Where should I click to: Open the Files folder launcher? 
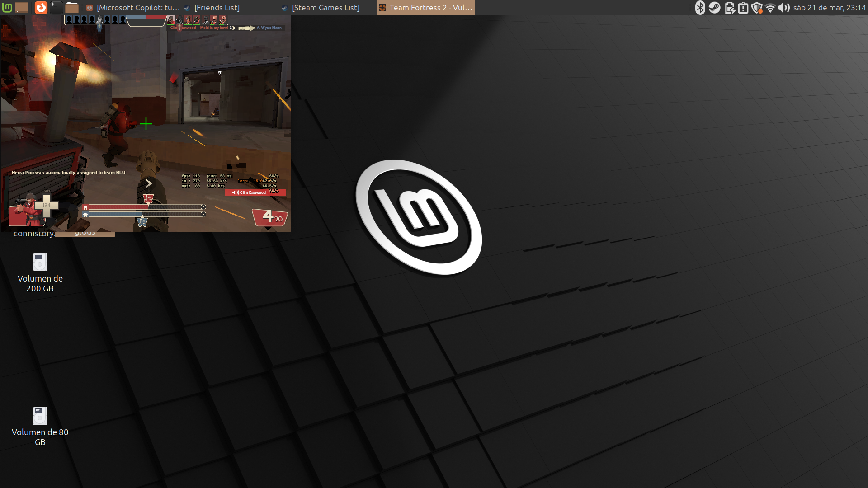point(71,7)
